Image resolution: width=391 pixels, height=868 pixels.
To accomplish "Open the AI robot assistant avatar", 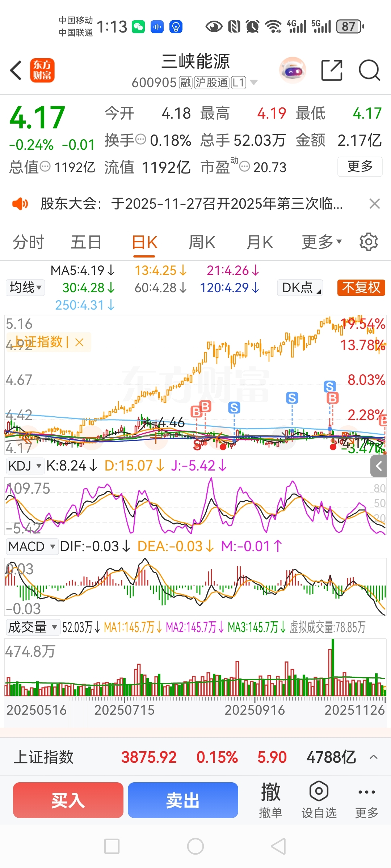I will [x=293, y=70].
